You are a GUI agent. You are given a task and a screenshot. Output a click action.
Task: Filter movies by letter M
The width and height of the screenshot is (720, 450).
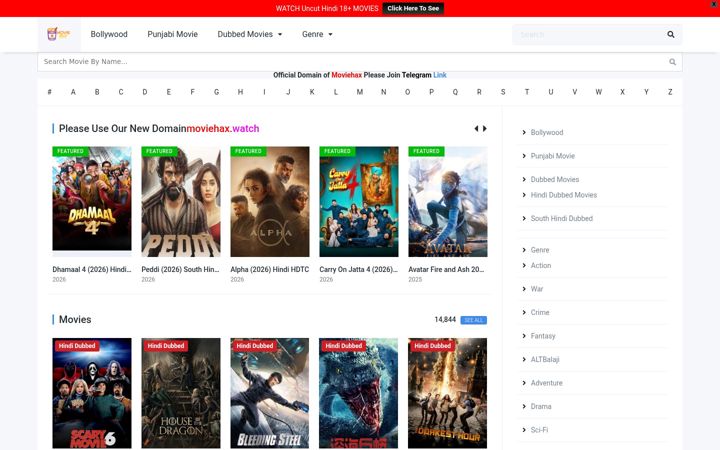(360, 92)
